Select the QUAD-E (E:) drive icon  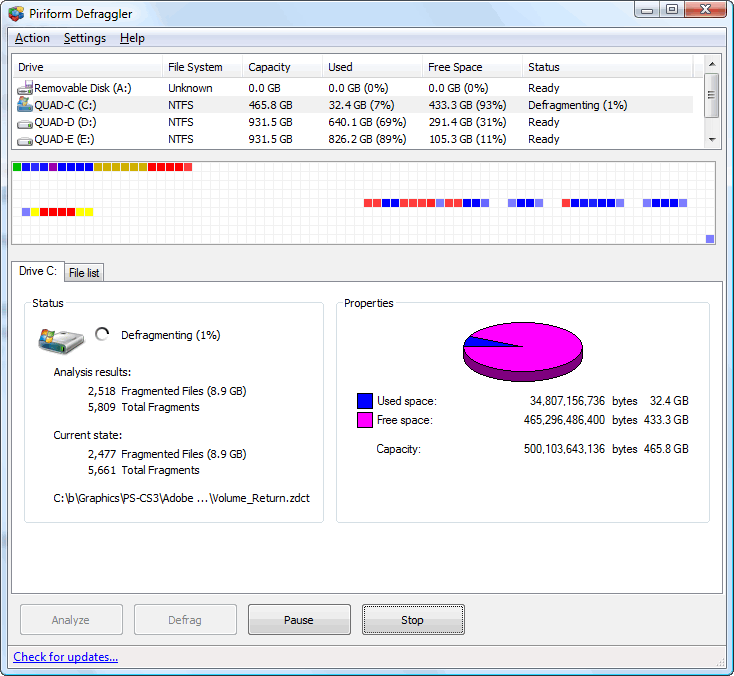point(25,140)
